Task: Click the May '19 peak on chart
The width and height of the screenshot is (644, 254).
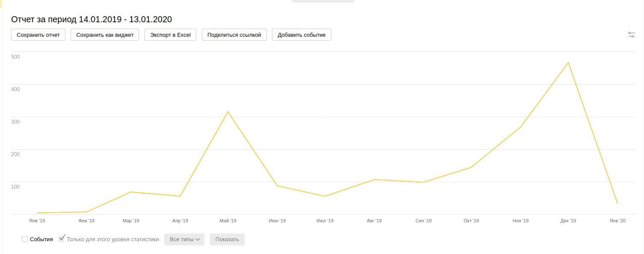Action: [228, 112]
